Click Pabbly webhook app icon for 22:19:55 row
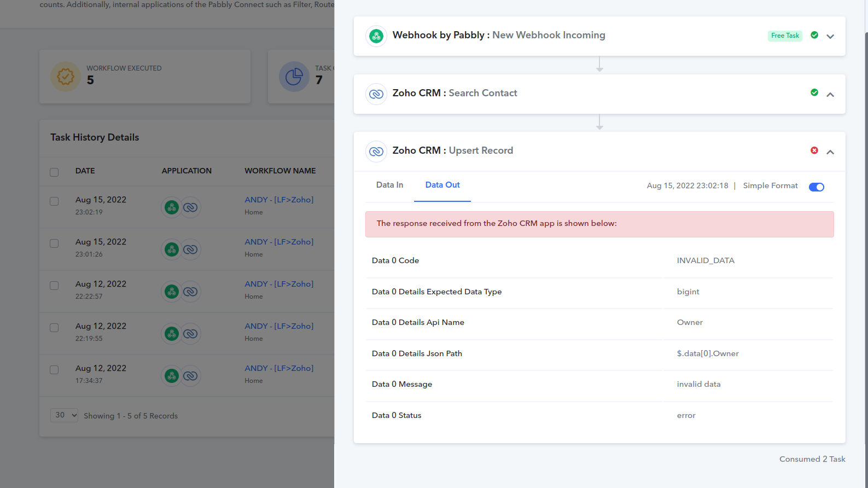The image size is (868, 488). pos(172,334)
